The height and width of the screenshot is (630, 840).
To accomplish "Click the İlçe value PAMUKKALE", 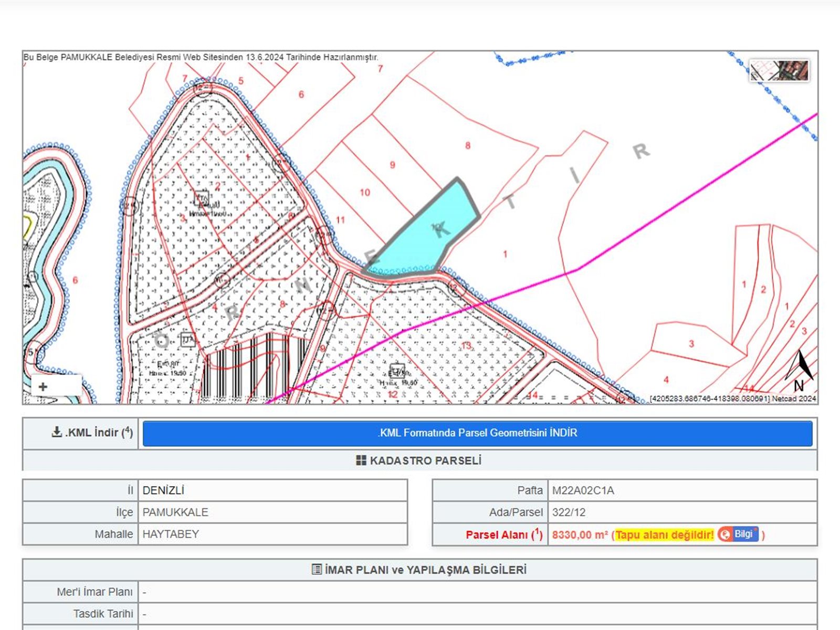I will [175, 512].
